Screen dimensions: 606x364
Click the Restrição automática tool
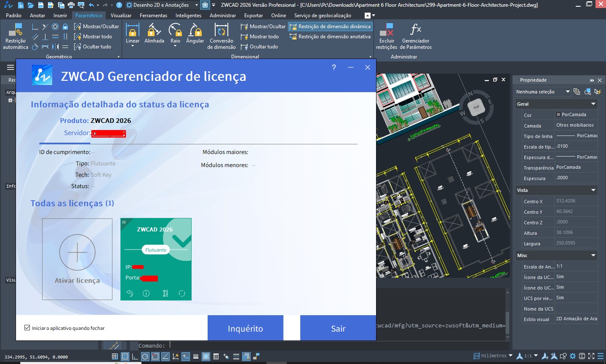[16, 37]
